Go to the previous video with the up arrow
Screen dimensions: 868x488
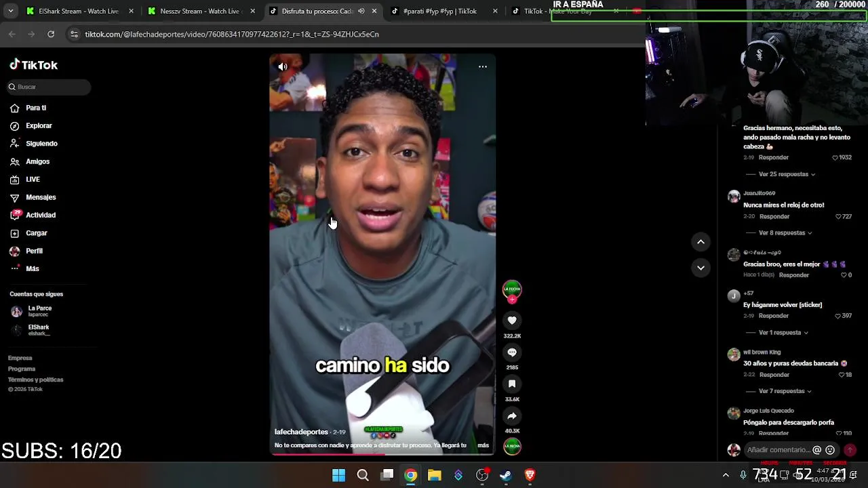click(701, 242)
